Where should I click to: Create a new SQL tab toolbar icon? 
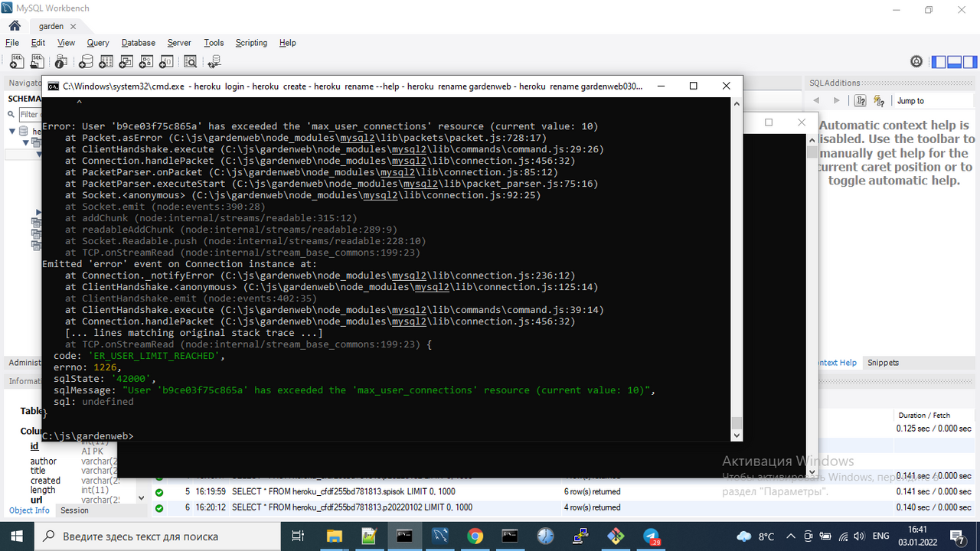16,62
